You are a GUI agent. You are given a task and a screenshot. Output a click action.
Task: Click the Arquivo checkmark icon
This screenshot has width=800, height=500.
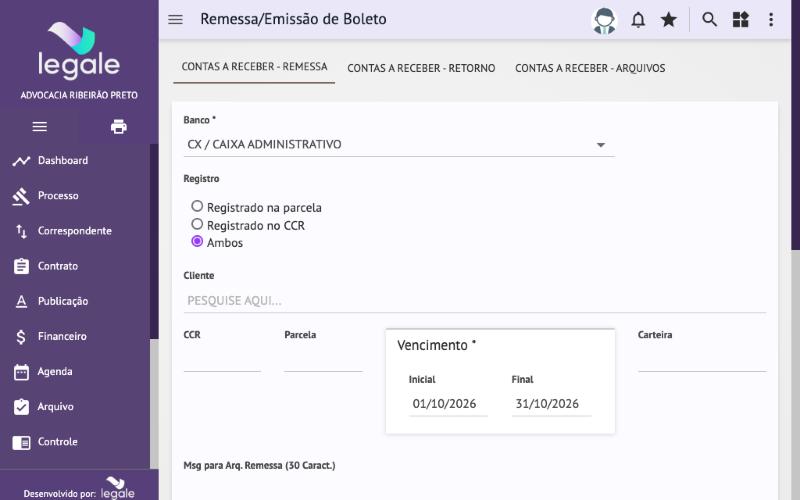(21, 407)
